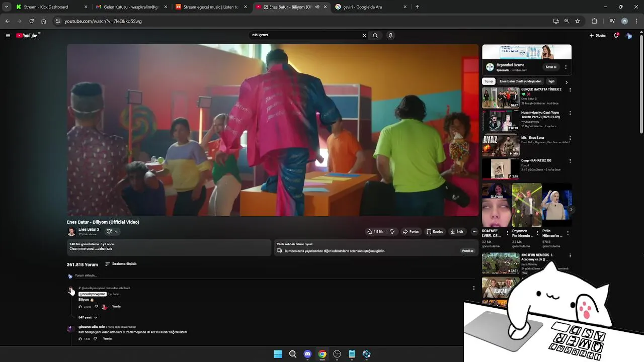Open the 'Pelin Hürmam'n' Short thumbnail
Screen dimensions: 644x362
[557, 205]
